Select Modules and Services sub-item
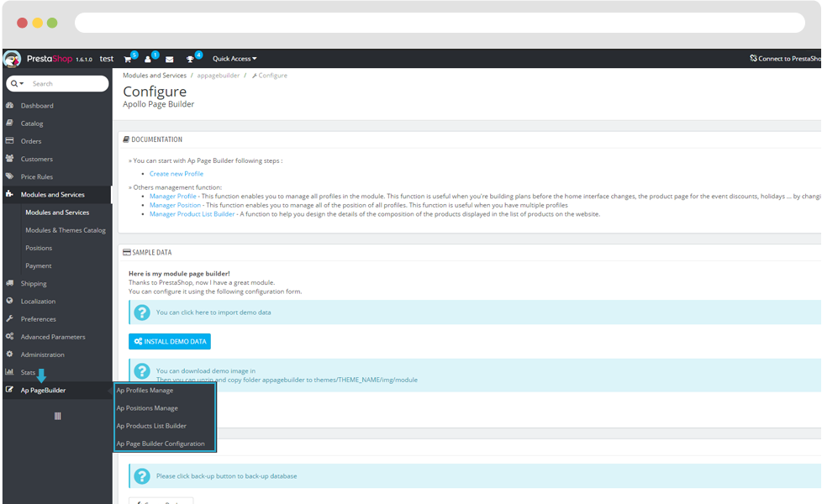This screenshot has height=504, width=822. coord(57,213)
